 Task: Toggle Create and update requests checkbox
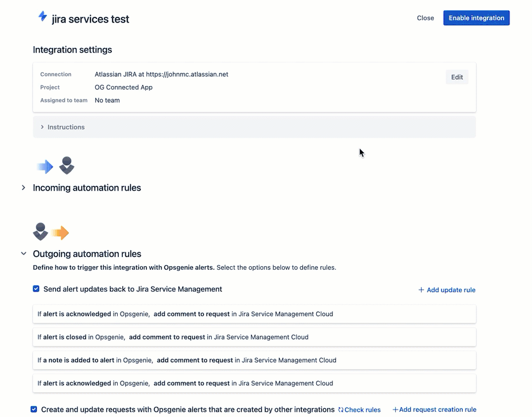(33, 409)
